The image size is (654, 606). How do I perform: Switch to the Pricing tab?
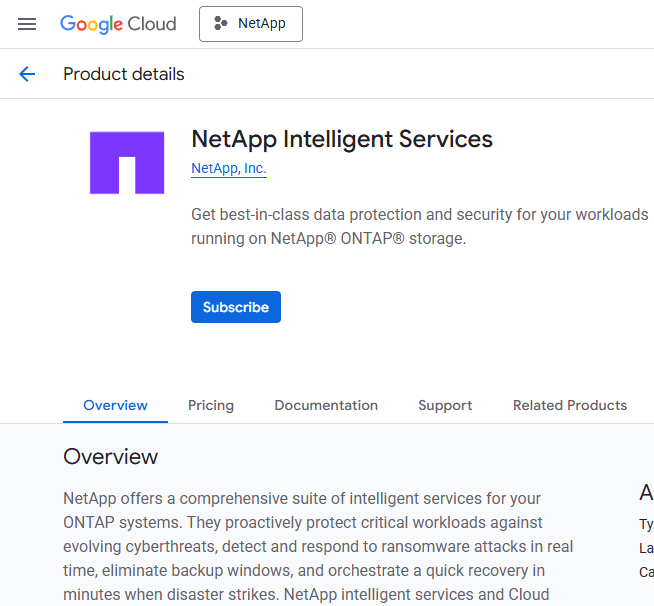211,405
